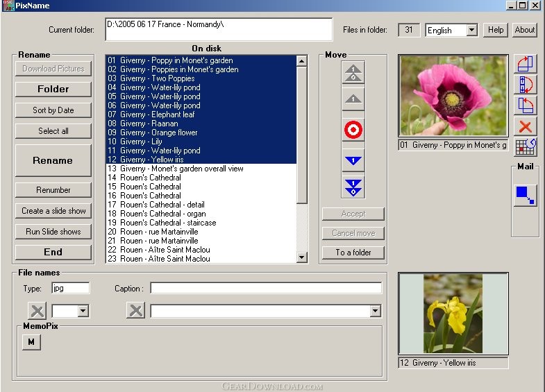545x392 pixels.
Task: Rotate picture right with top-right icon
Action: coord(525,64)
